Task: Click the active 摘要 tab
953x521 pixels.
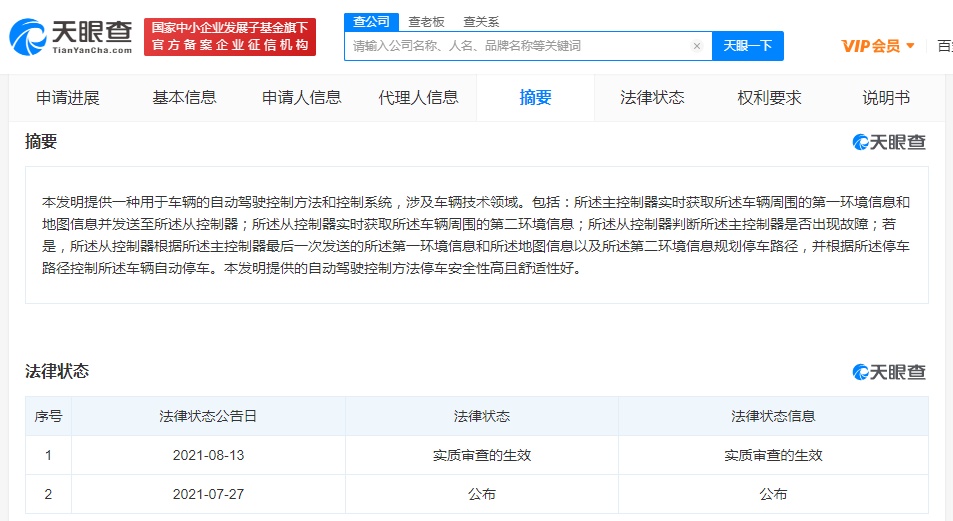Action: coord(535,98)
